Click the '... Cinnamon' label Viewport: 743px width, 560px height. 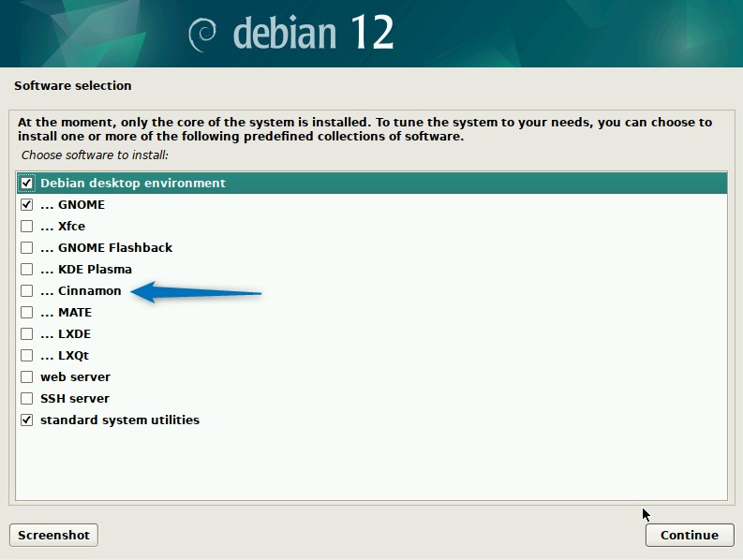point(81,291)
